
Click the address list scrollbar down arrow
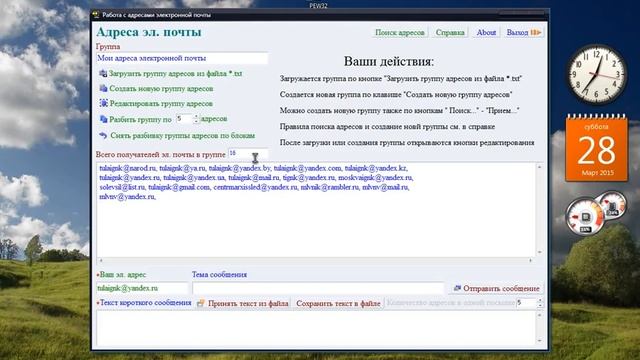pyautogui.click(x=540, y=252)
